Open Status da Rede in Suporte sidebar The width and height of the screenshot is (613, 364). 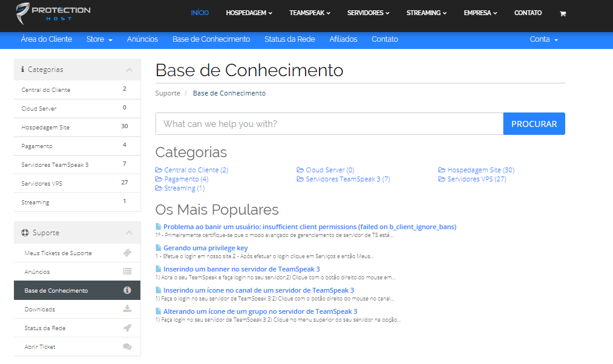coord(77,328)
